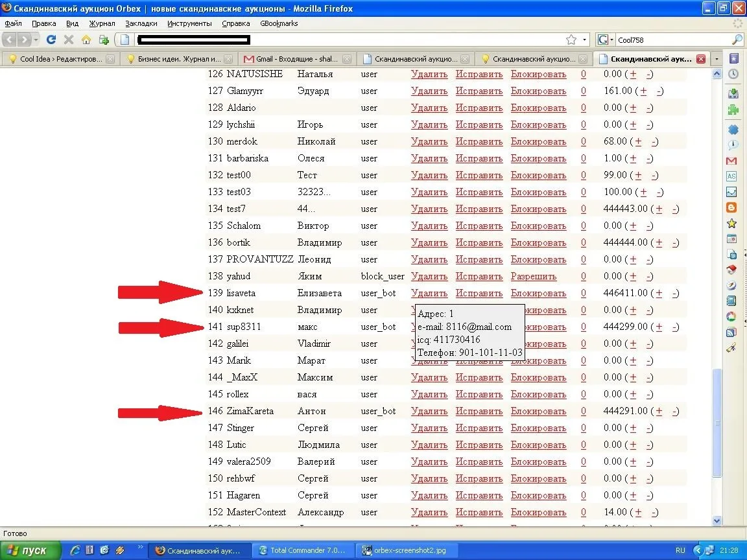
Task: Stop loading using the X toolbar icon
Action: tap(69, 40)
